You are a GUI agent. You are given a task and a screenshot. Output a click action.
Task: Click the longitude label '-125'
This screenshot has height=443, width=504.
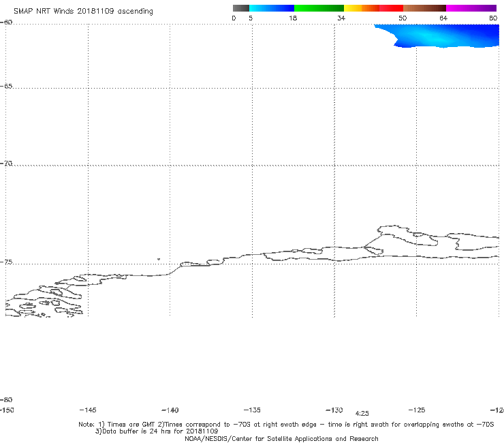coord(417,410)
